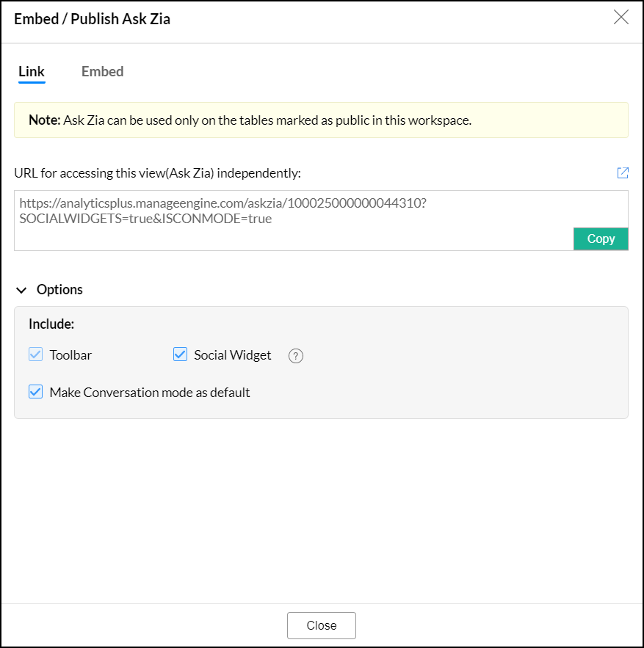The width and height of the screenshot is (644, 648).
Task: Switch to the Embed tab
Action: click(x=102, y=71)
